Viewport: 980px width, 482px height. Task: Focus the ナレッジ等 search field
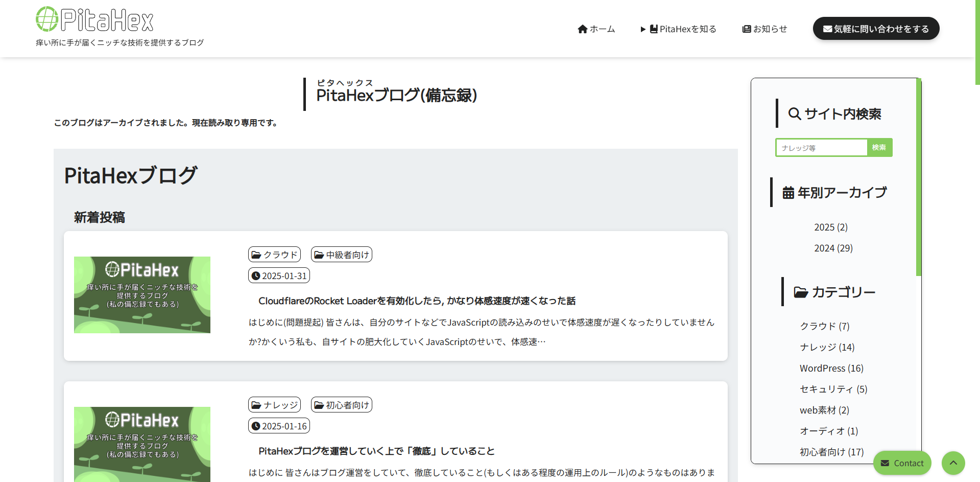point(821,148)
